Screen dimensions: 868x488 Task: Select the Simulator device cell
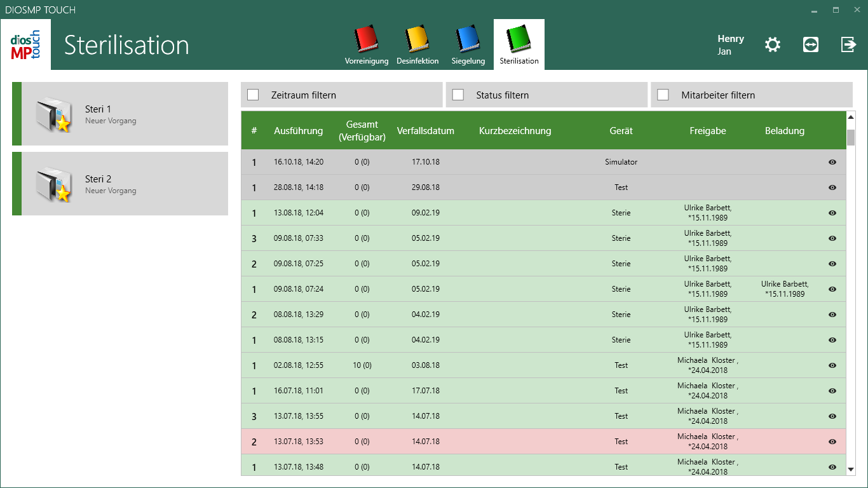point(621,162)
